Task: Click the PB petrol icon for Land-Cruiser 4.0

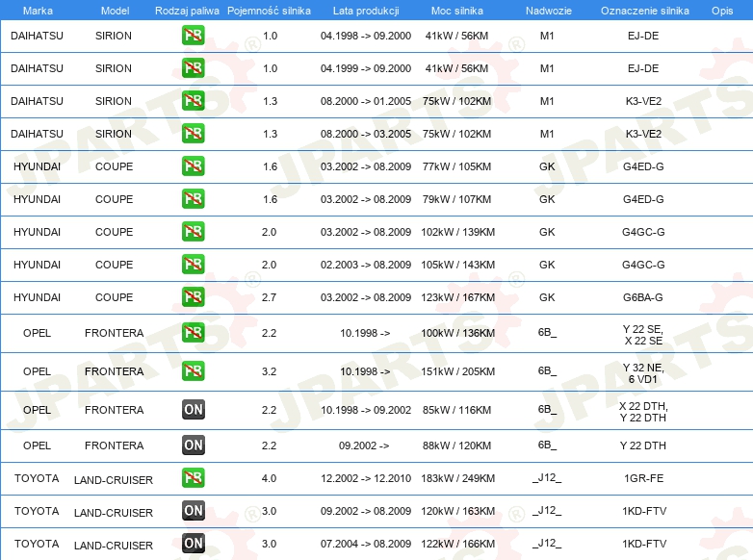Action: [193, 477]
